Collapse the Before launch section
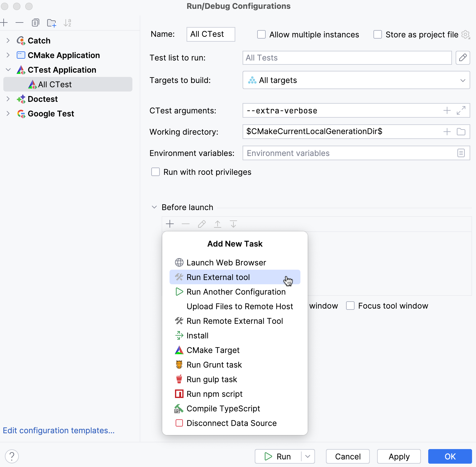This screenshot has height=467, width=476. pos(154,207)
